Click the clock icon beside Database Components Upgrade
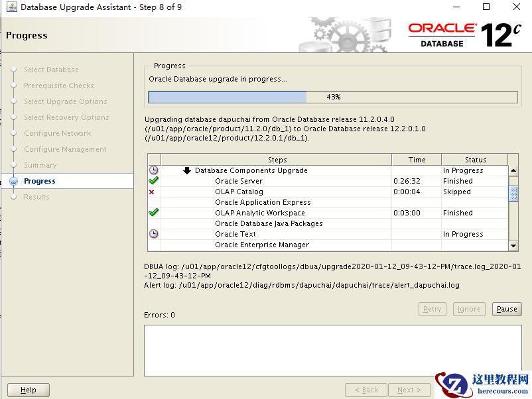This screenshot has width=532, height=399. coord(154,170)
